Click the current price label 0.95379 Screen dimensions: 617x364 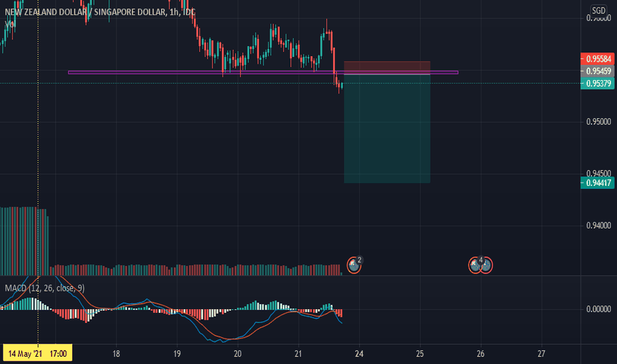597,83
